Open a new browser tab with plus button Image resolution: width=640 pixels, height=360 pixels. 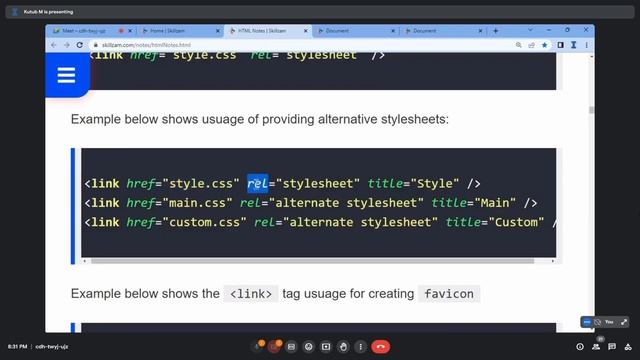pyautogui.click(x=496, y=31)
